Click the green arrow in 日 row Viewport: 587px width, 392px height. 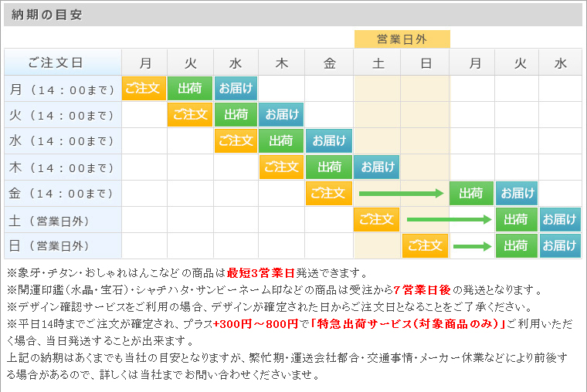tap(472, 246)
